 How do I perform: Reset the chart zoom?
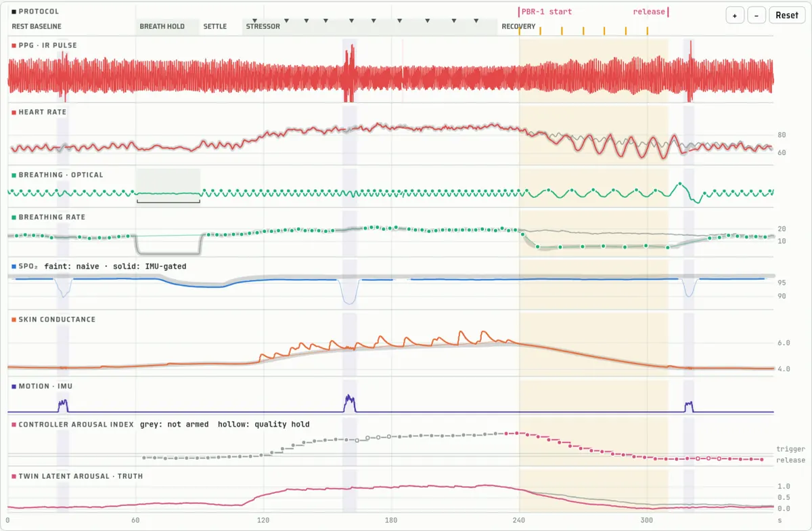[787, 16]
